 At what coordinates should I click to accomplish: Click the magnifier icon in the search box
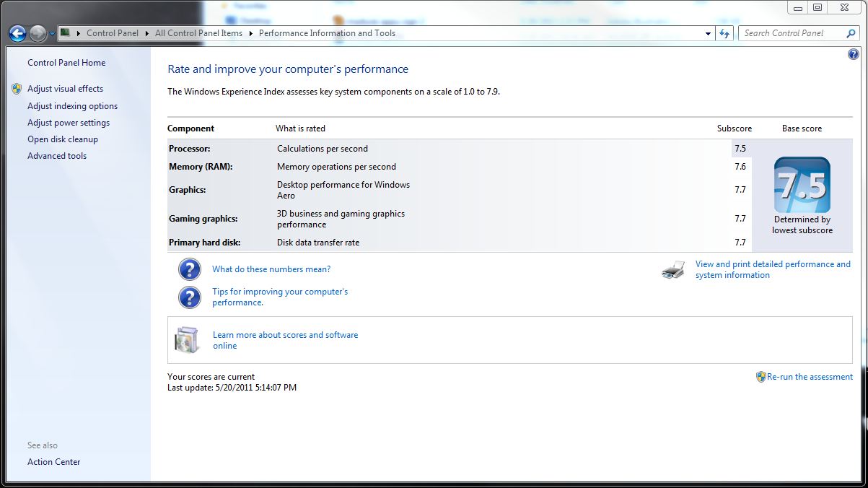(851, 33)
